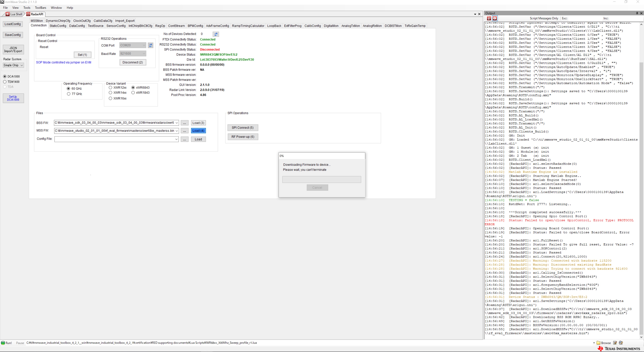Click the Run icon in the status bar
This screenshot has width=644, height=352.
point(3,343)
